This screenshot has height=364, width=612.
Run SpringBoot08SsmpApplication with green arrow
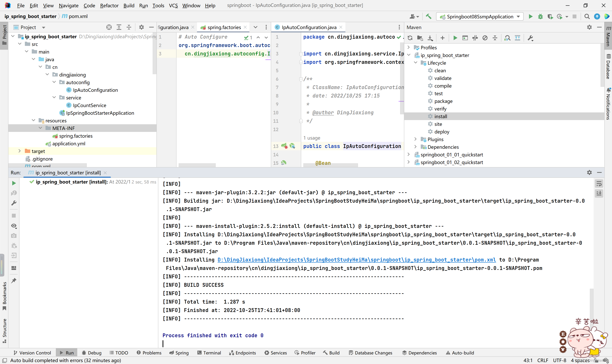click(x=531, y=16)
